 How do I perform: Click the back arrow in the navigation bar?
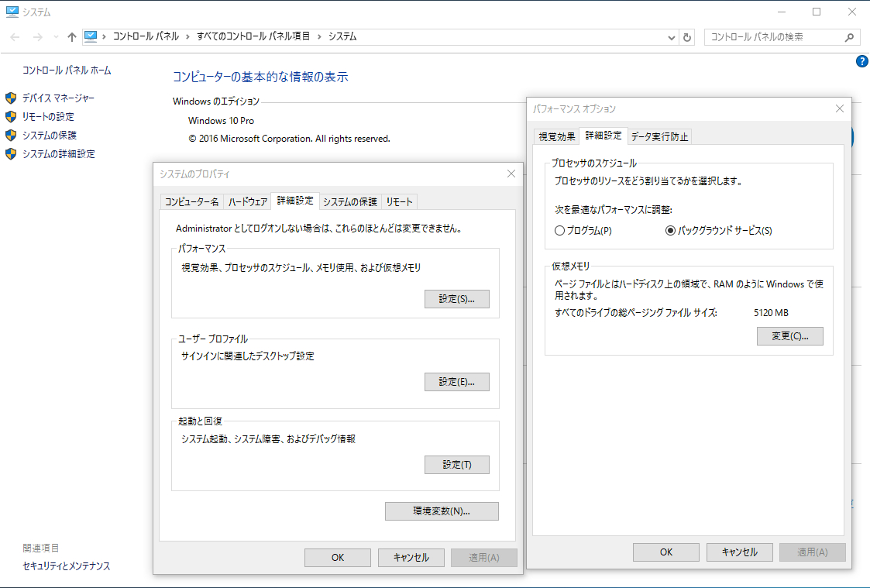point(15,37)
